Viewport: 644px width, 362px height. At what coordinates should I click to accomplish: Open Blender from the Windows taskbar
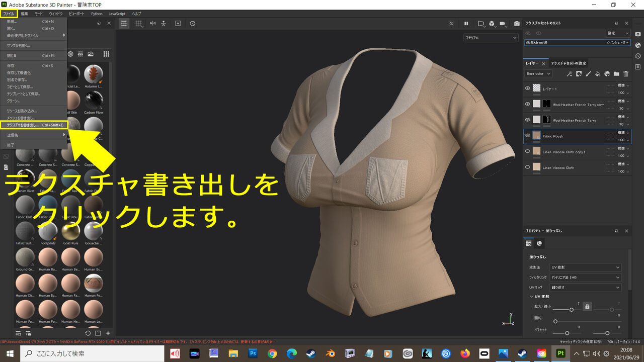[330, 353]
